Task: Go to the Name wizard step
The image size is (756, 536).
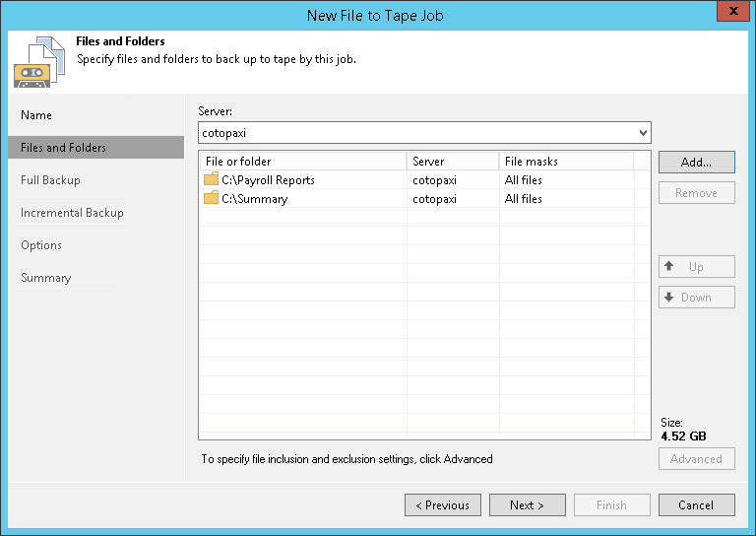Action: 37,115
